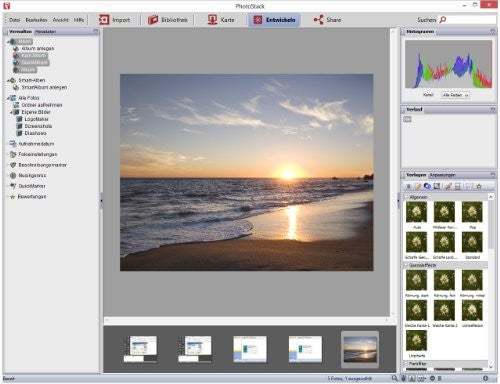
Task: Apply the Standard preset thumbnail
Action: tap(472, 242)
